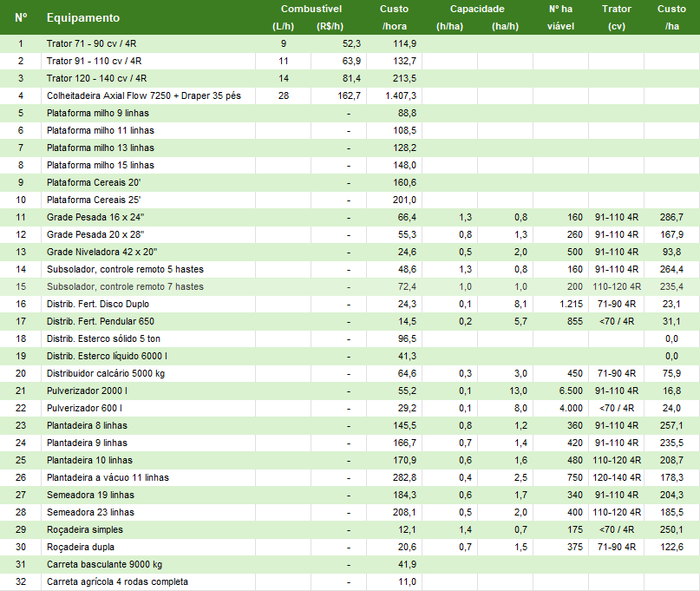Screen dimensions: 700x591
Task: Click the 'Grade Niveladora 42 x 20"' cell
Action: pyautogui.click(x=101, y=252)
